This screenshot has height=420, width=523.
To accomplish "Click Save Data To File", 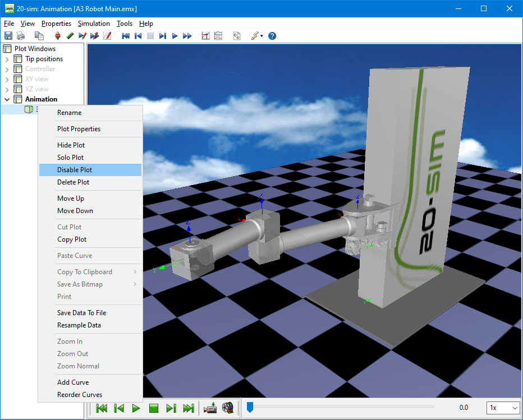I will pos(81,313).
